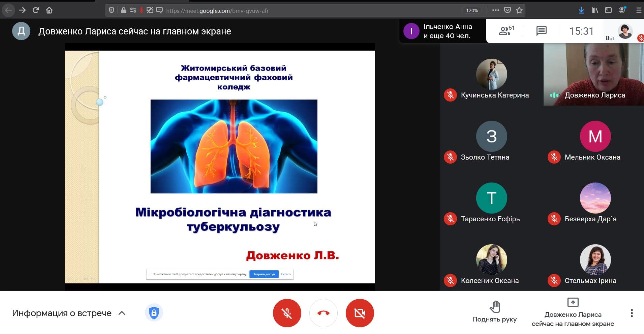
Task: Click the presentation status Довженко Лариса button
Action: 573,312
